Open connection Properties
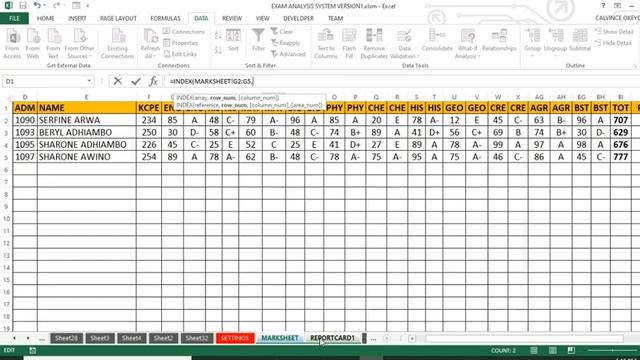Screen dimensions: 640x360 coord(181,43)
